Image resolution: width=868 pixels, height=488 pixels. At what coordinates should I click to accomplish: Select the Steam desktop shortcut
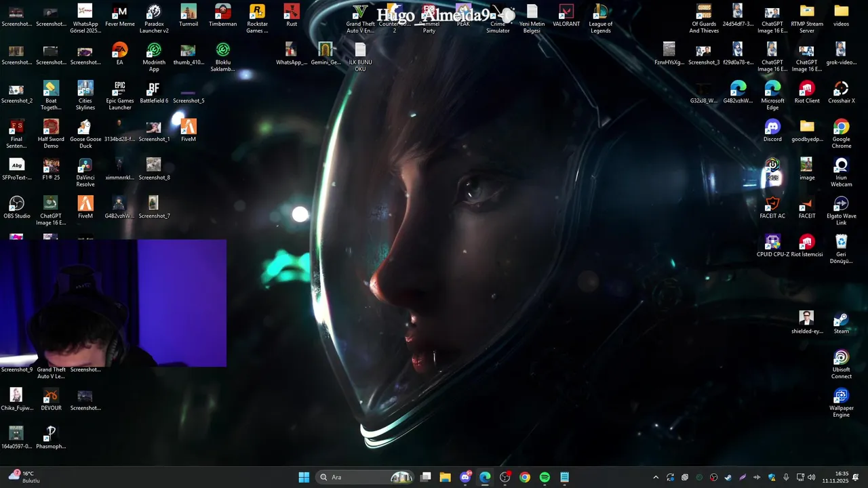(x=842, y=323)
